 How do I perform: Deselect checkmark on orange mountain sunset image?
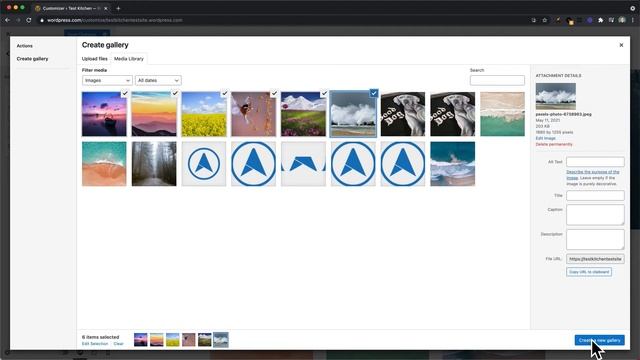click(175, 93)
